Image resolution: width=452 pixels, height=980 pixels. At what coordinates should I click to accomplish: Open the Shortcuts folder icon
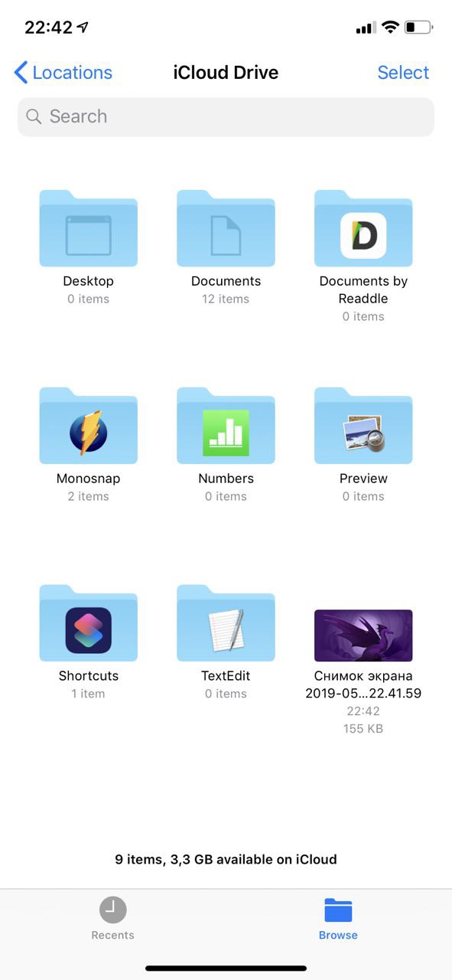(88, 623)
